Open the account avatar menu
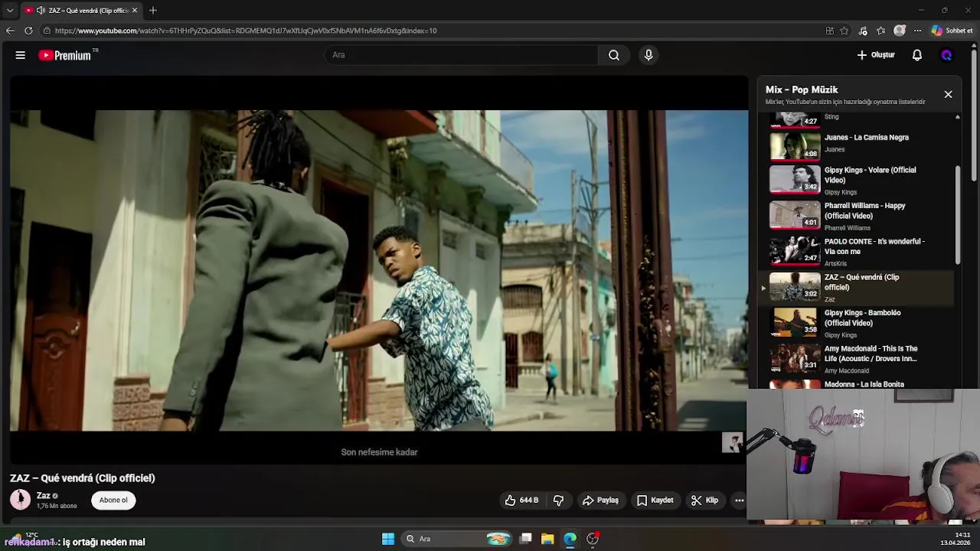 click(946, 55)
